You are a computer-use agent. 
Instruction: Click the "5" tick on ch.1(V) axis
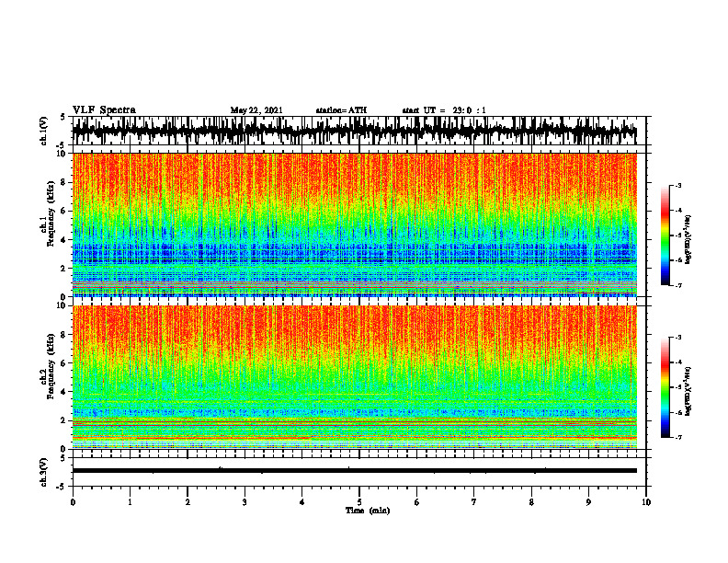(63, 117)
